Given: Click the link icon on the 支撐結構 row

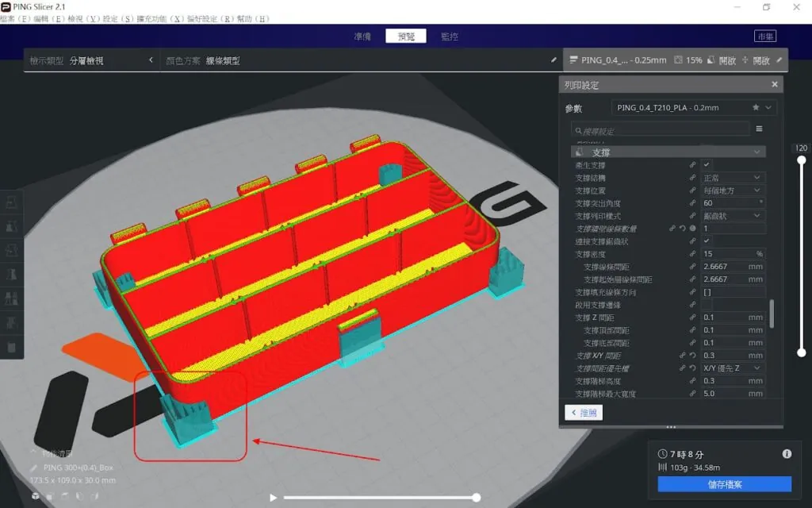Looking at the screenshot, I should coord(692,178).
